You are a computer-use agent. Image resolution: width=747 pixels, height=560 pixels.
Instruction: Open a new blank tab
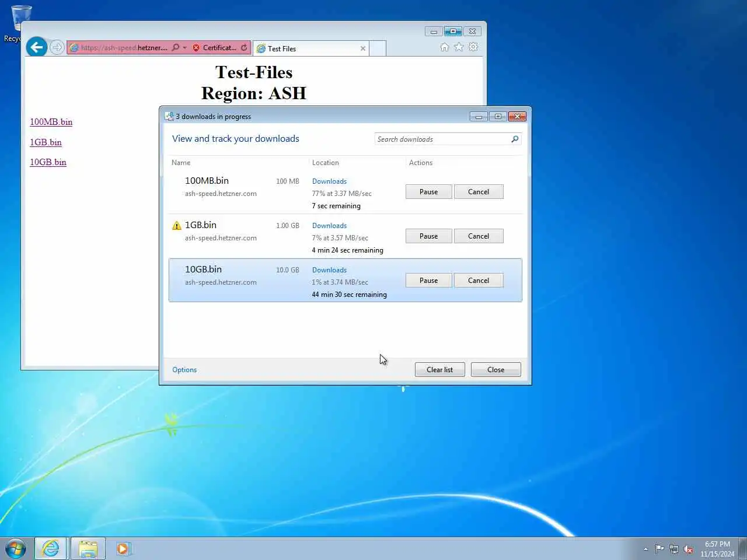(378, 48)
